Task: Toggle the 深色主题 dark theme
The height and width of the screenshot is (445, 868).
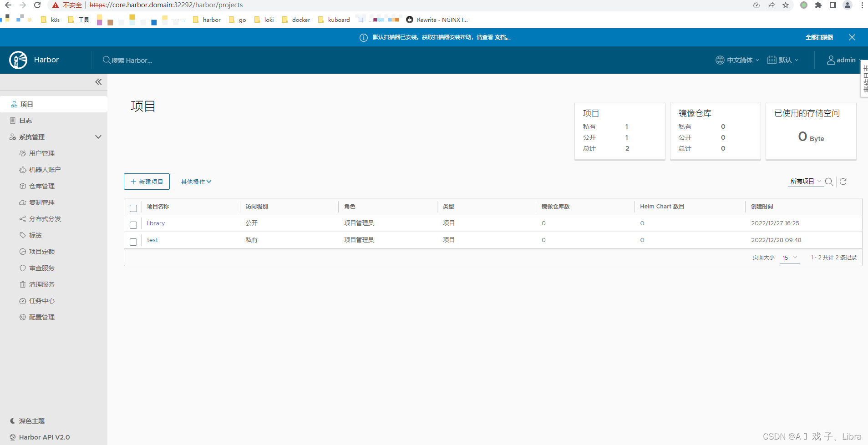Action: point(27,421)
